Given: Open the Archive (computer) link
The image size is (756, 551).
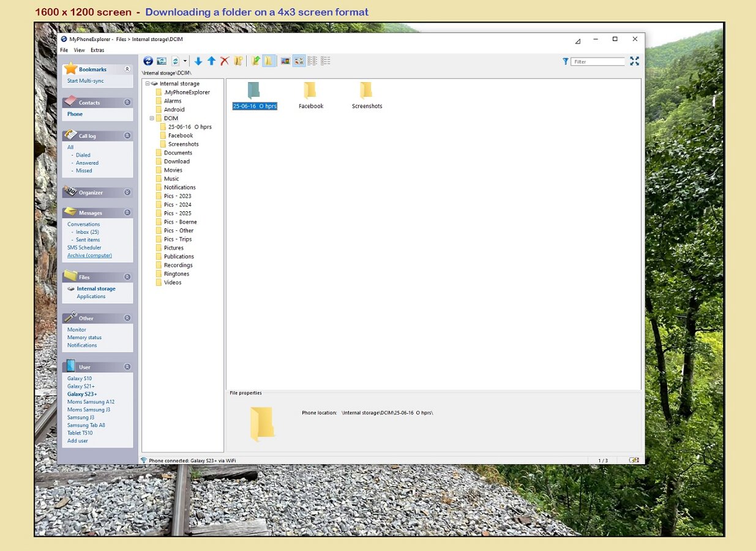Looking at the screenshot, I should tap(89, 255).
